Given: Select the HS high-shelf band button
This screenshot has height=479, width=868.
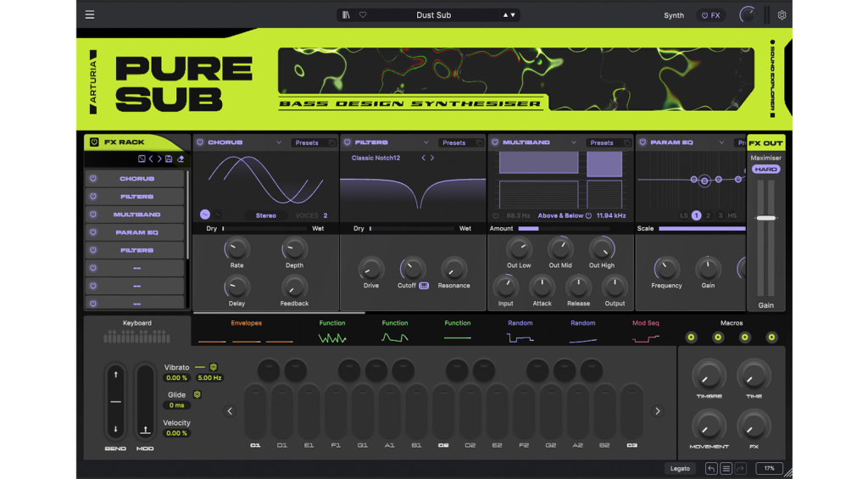Looking at the screenshot, I should (732, 215).
